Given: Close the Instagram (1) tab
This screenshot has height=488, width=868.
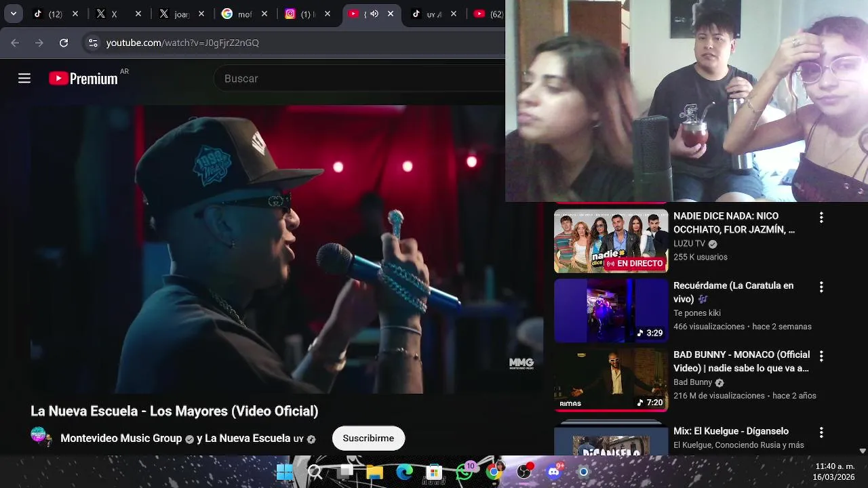Looking at the screenshot, I should click(328, 14).
